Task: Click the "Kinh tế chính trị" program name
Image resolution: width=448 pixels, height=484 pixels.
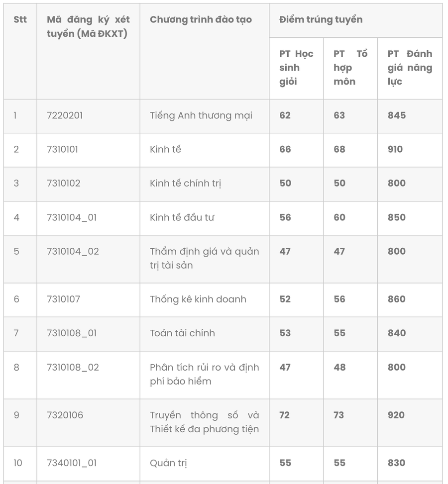Action: [x=185, y=183]
